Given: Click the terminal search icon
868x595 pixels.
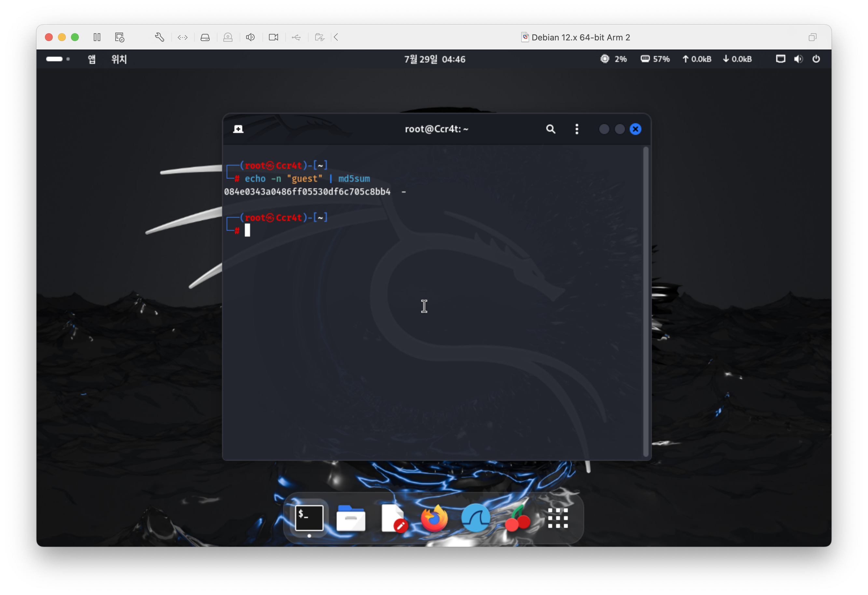Looking at the screenshot, I should click(x=551, y=129).
